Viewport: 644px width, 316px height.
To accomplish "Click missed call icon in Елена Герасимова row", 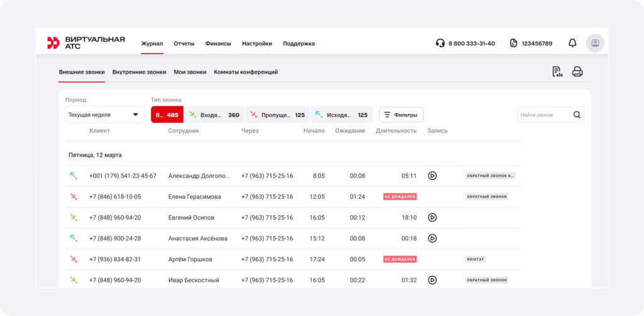I will point(74,197).
